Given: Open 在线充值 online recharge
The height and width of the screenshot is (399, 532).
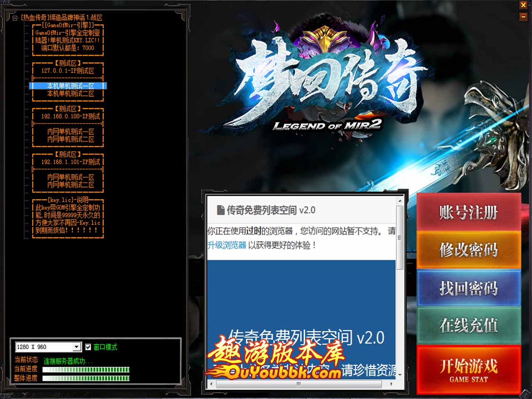Looking at the screenshot, I should pyautogui.click(x=468, y=325).
